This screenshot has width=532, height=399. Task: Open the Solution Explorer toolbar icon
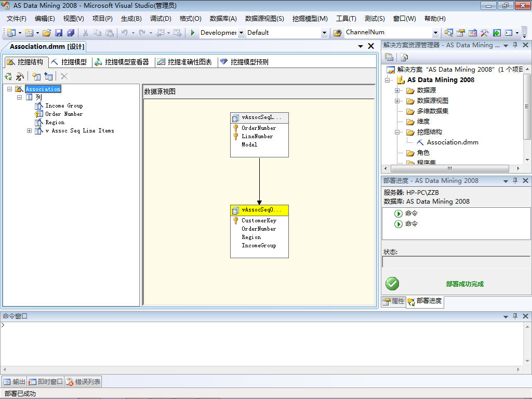coord(448,33)
